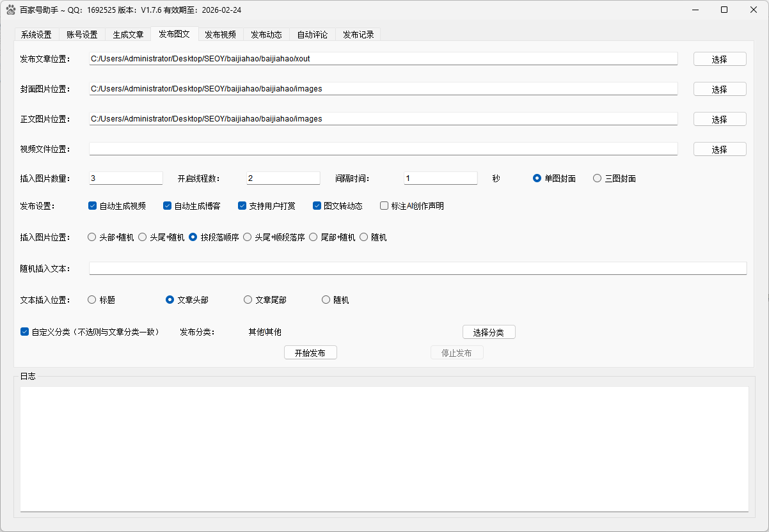
Task: Switch to the 生成文章 tab
Action: (128, 35)
